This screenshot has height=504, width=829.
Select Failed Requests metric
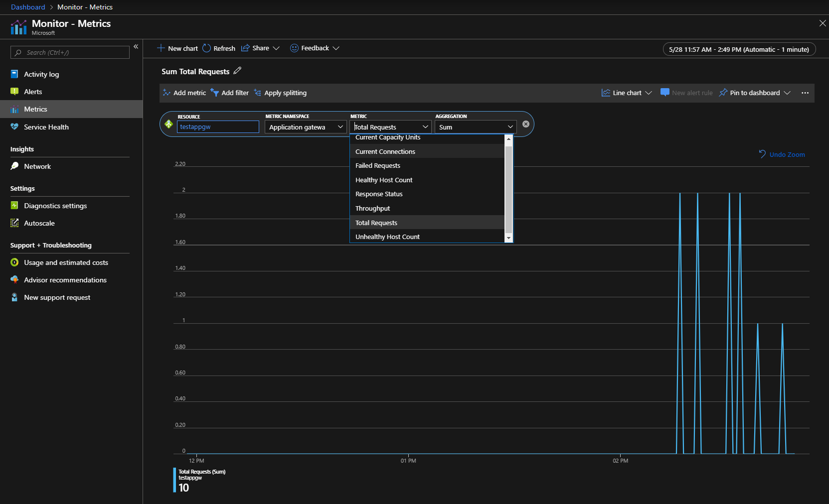(x=427, y=166)
